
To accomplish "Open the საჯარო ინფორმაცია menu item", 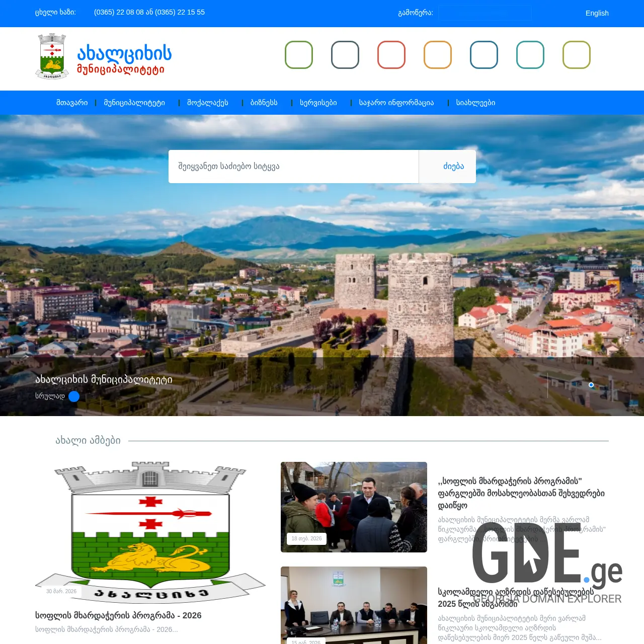I will (396, 103).
